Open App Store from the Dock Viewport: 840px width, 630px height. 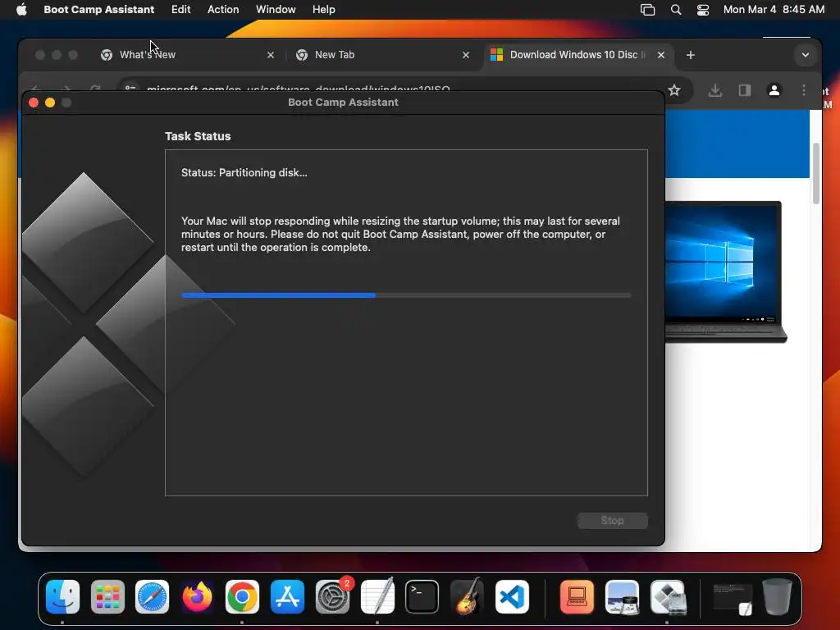(287, 596)
